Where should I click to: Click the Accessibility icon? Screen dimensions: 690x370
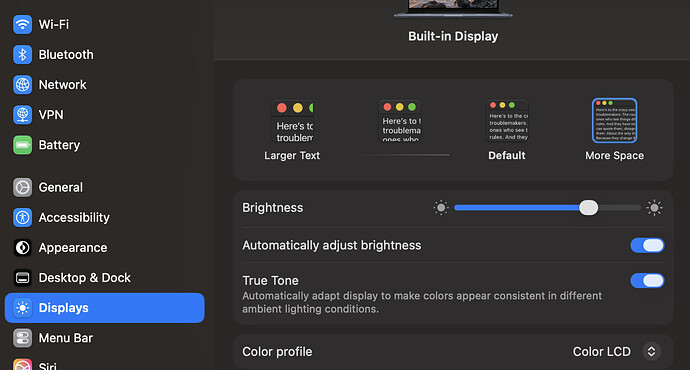coord(22,217)
